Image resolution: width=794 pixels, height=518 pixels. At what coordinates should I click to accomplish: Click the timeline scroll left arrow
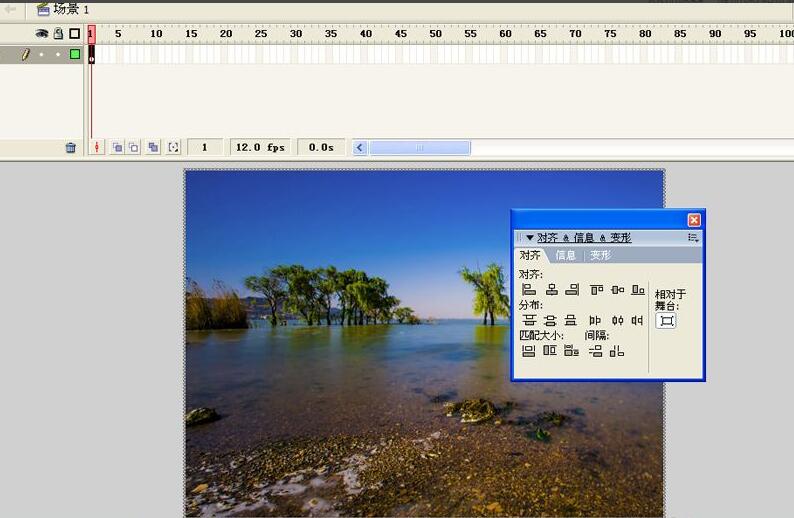tap(360, 148)
